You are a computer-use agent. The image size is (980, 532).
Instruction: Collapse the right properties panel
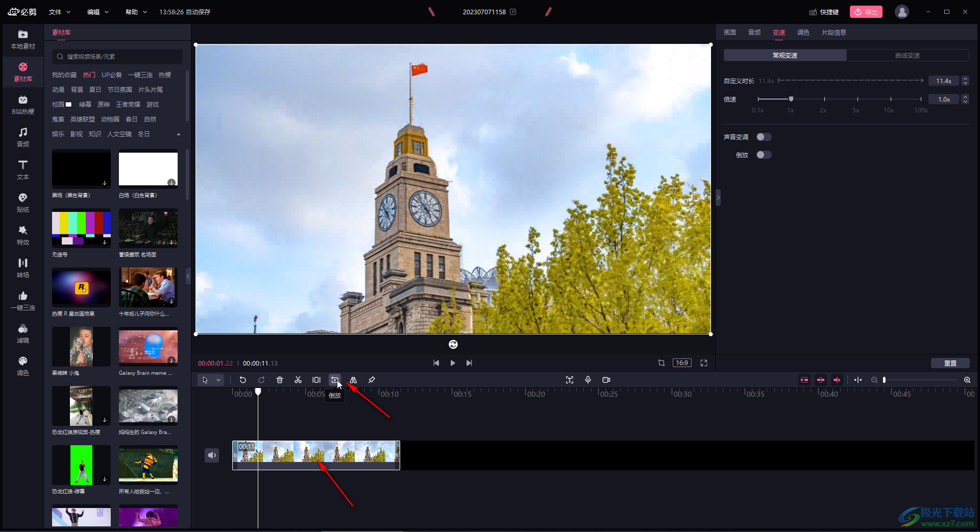click(718, 197)
